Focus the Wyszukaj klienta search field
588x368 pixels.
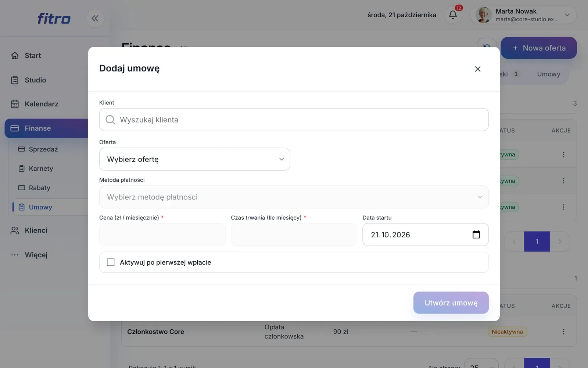pos(294,120)
